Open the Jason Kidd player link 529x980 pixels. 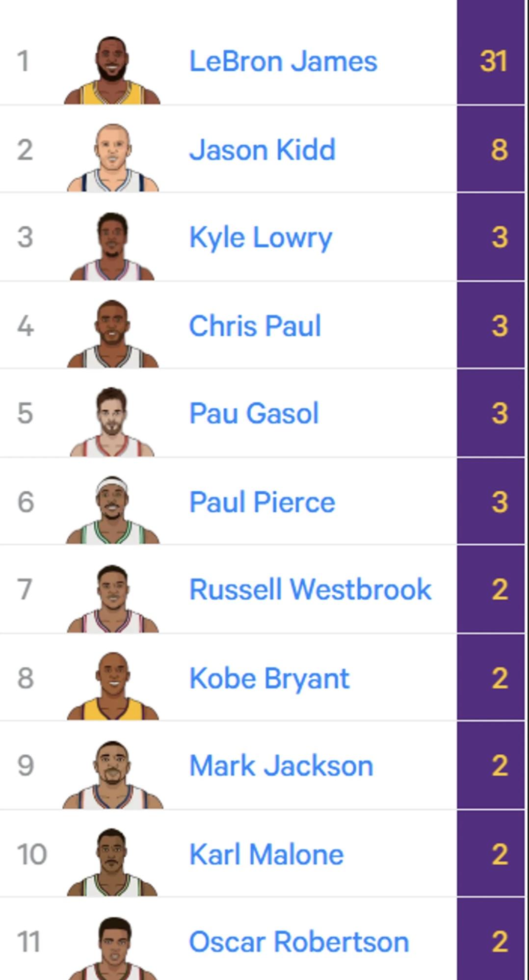pos(262,150)
